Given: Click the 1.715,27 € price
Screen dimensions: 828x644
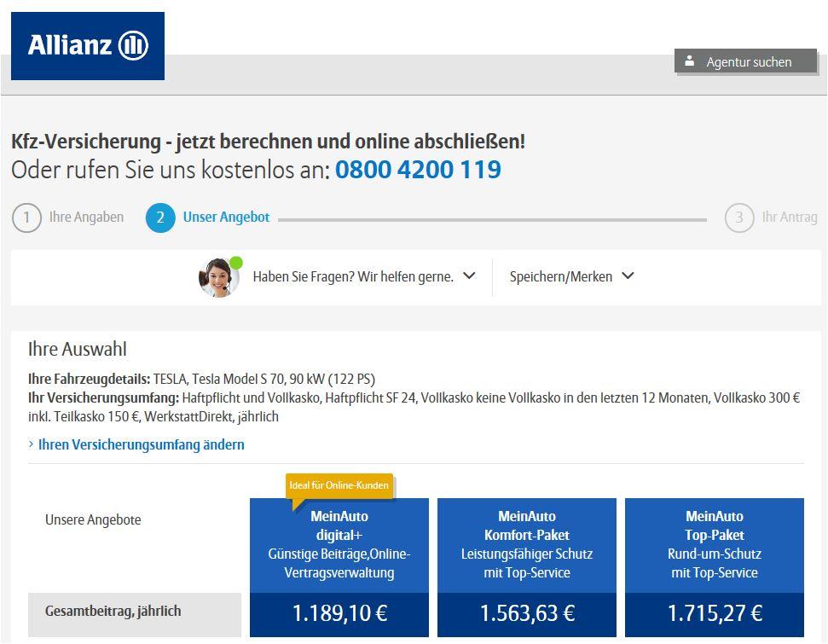Looking at the screenshot, I should (714, 614).
